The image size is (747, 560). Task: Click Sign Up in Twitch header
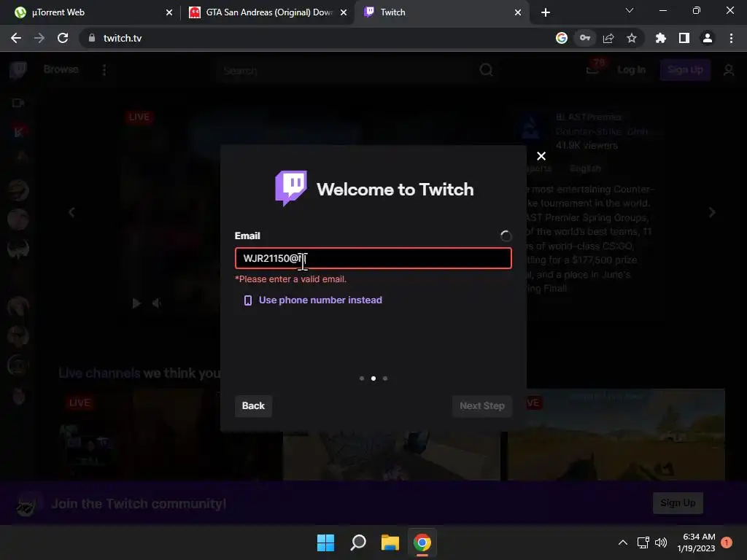click(x=685, y=69)
